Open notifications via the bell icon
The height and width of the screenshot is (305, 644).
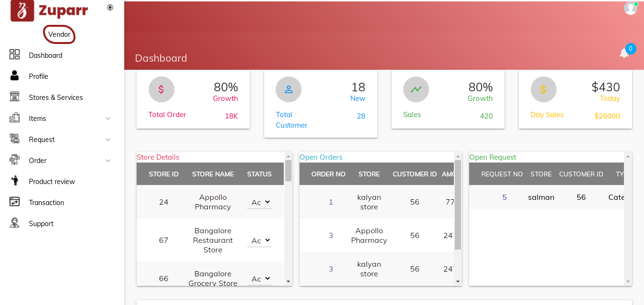(x=624, y=53)
